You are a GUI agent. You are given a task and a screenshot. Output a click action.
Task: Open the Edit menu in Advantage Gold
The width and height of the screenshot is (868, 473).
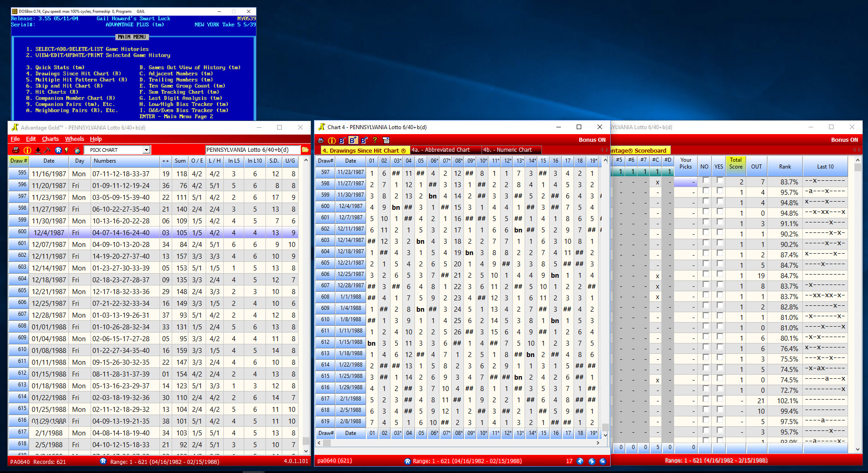[31, 139]
